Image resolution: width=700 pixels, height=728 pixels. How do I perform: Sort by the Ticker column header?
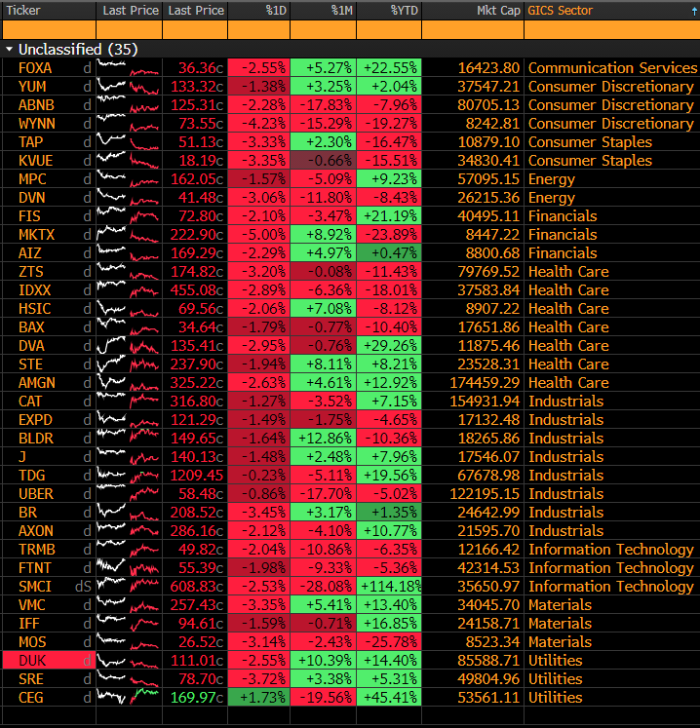coord(23,10)
